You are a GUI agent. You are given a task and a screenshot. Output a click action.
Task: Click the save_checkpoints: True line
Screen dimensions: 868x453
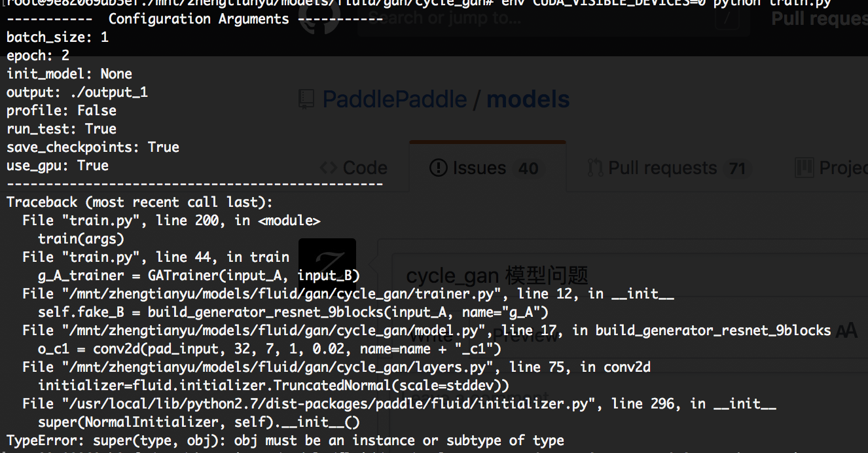click(x=93, y=147)
